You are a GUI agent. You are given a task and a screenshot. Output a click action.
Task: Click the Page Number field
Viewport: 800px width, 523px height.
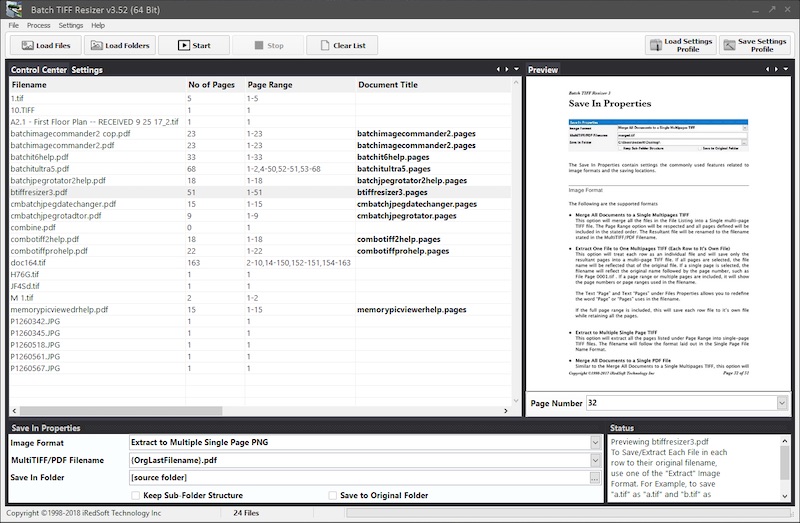[x=681, y=403]
